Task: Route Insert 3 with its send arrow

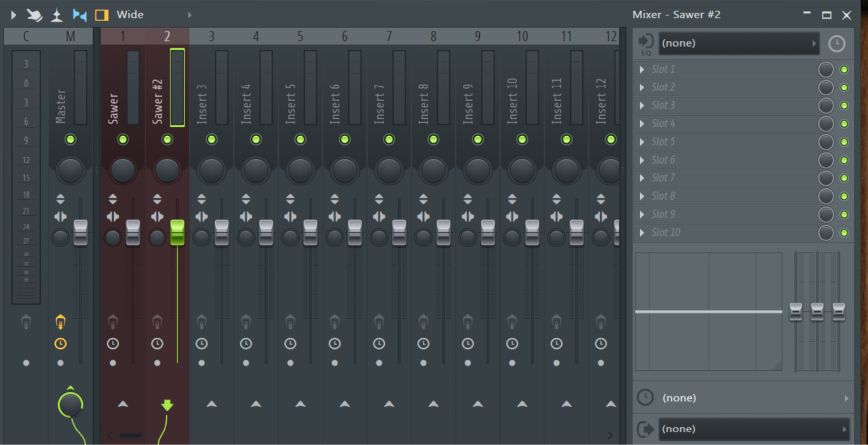Action: pyautogui.click(x=211, y=404)
